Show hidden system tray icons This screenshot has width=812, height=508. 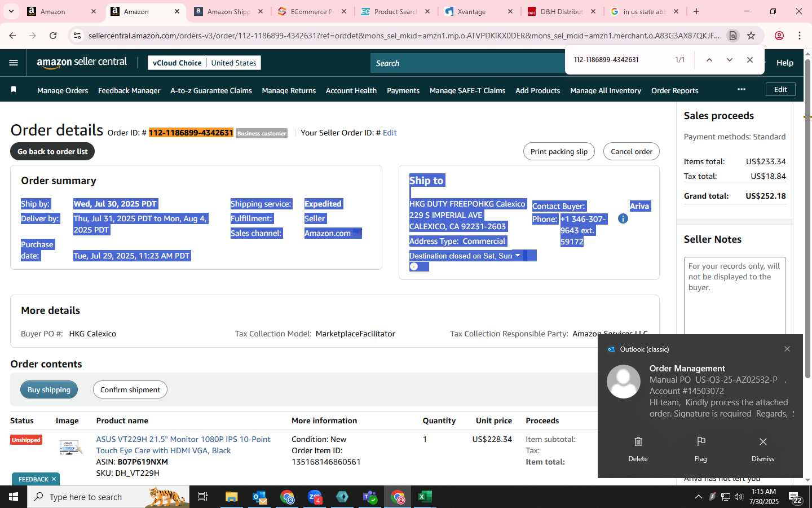(698, 497)
